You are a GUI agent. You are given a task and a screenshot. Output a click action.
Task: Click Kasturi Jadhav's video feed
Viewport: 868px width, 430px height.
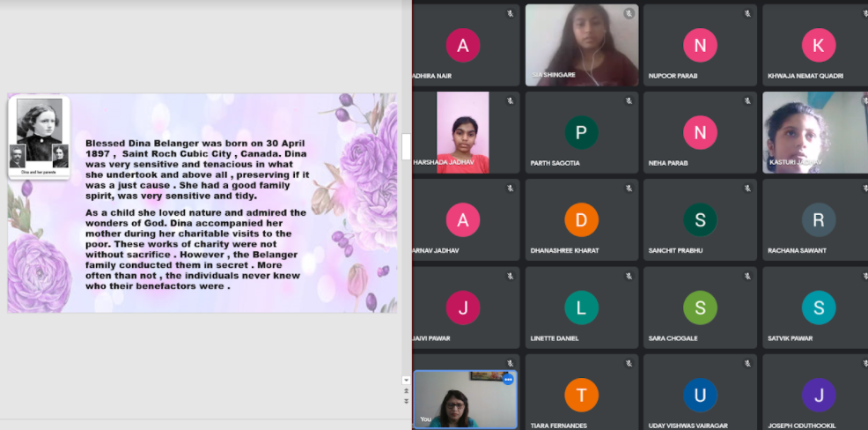click(814, 130)
